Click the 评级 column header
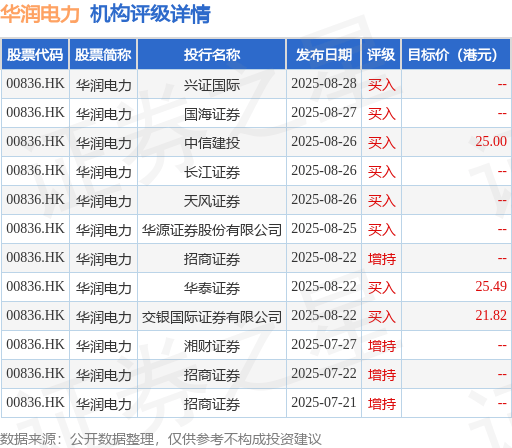The width and height of the screenshot is (512, 448). point(381,54)
